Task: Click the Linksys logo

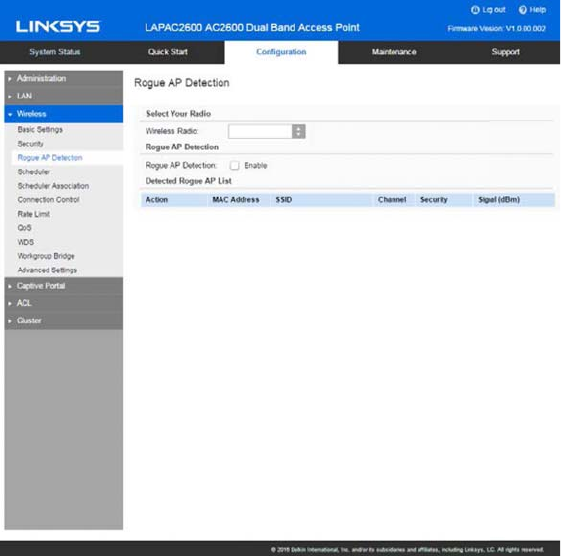Action: (58, 26)
